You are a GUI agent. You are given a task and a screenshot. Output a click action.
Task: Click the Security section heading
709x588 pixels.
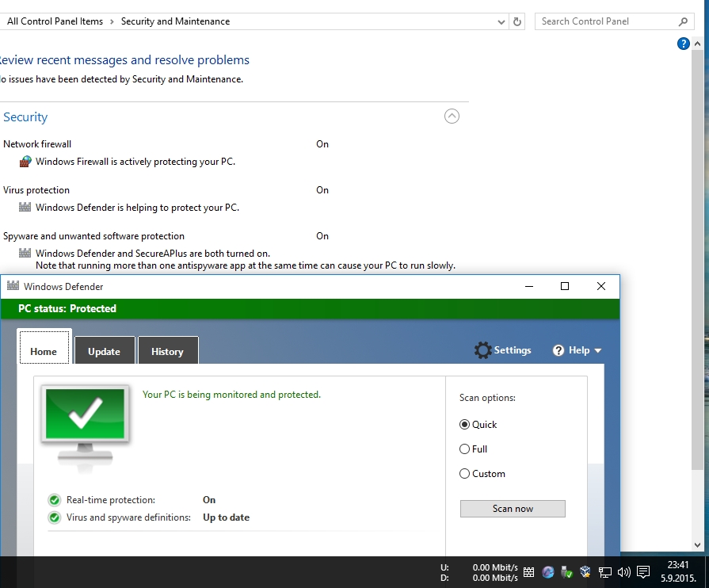25,116
